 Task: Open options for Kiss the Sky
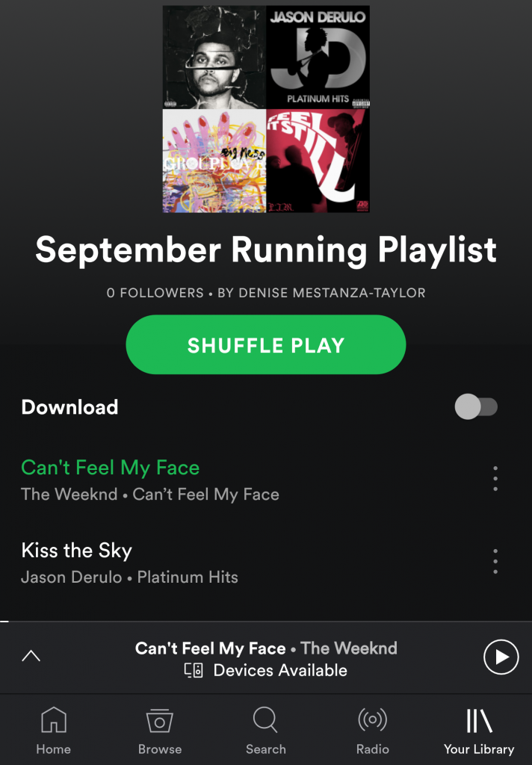click(x=495, y=561)
